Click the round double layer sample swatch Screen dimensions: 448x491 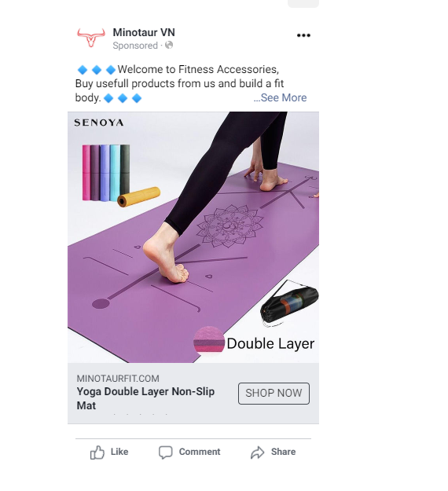tap(209, 340)
